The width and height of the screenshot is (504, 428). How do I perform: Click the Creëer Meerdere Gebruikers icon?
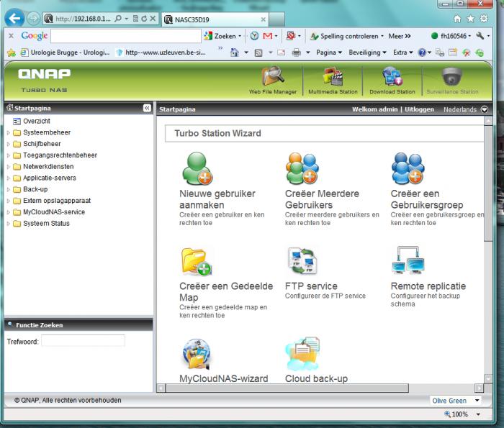point(302,168)
